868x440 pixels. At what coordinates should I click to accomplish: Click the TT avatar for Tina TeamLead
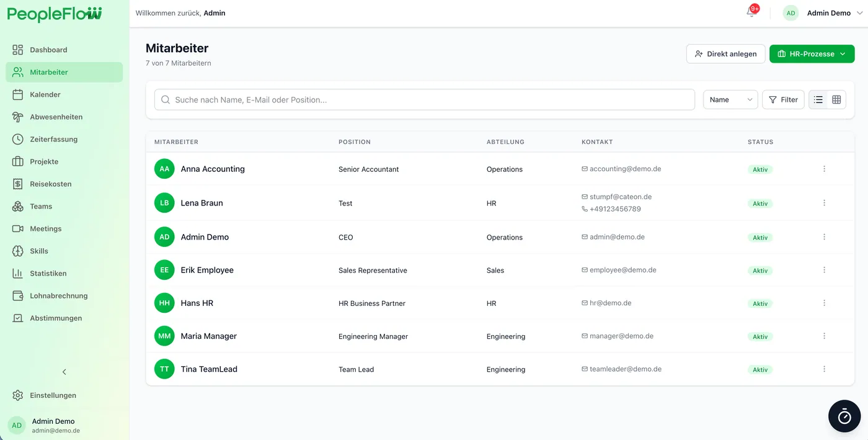[x=164, y=369]
